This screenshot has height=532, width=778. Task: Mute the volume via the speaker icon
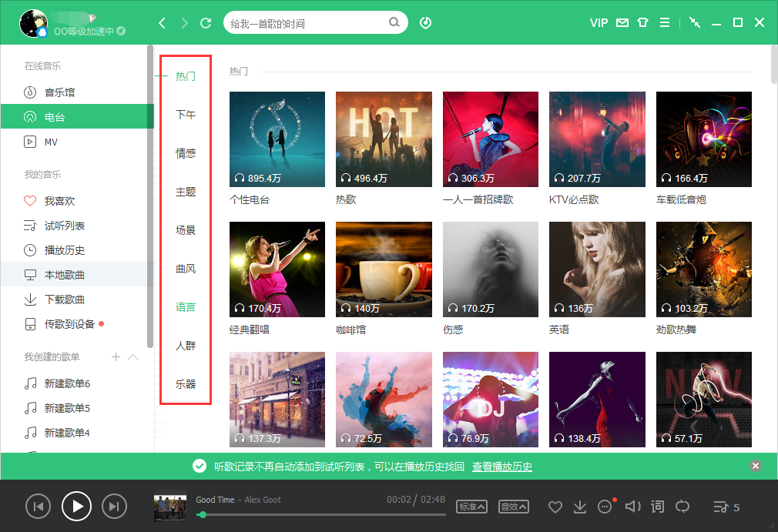tap(632, 506)
